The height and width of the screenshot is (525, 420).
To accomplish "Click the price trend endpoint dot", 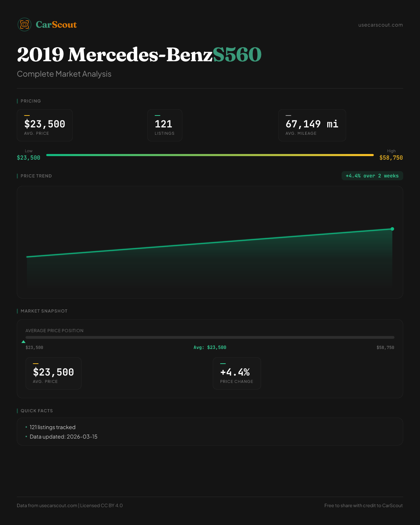I will tap(392, 229).
